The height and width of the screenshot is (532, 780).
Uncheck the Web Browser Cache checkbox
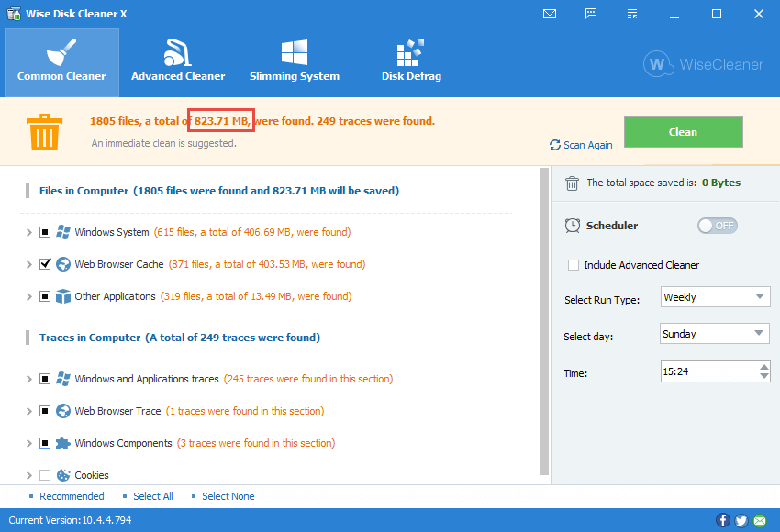pos(45,264)
